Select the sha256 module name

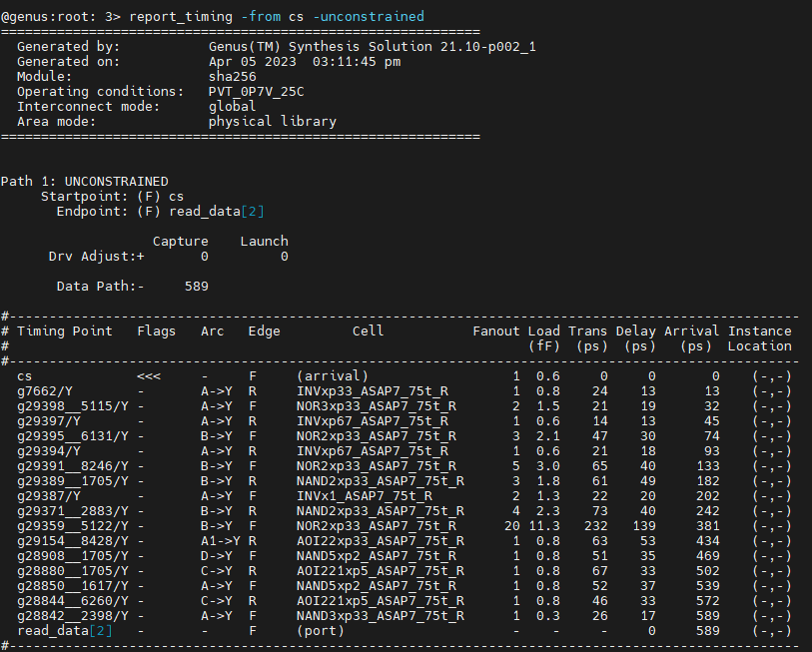pyautogui.click(x=233, y=77)
